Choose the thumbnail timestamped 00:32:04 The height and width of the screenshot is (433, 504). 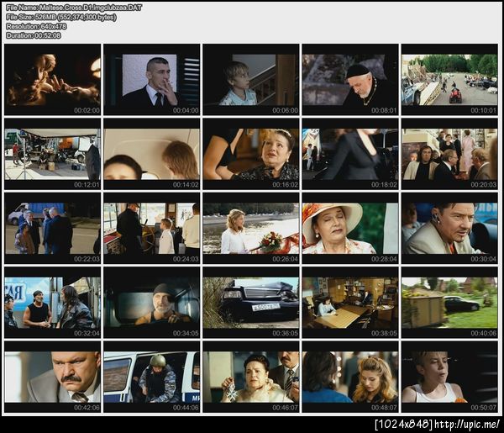coord(52,303)
